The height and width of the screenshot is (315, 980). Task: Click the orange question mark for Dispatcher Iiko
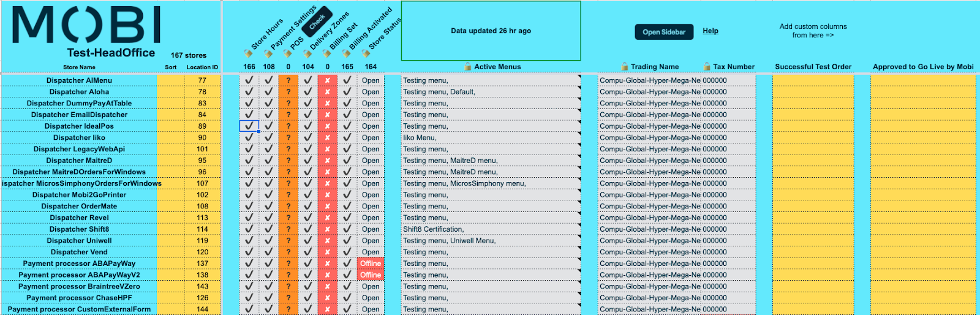point(288,138)
